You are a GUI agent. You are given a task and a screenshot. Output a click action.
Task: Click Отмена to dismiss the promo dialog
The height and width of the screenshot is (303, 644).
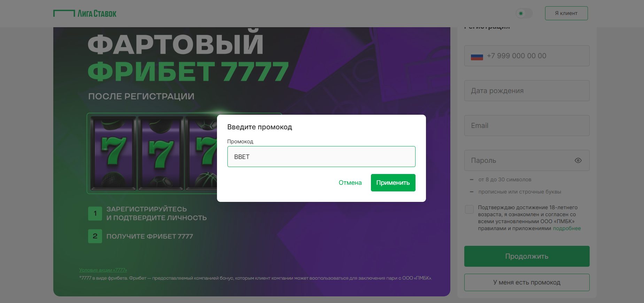(350, 182)
